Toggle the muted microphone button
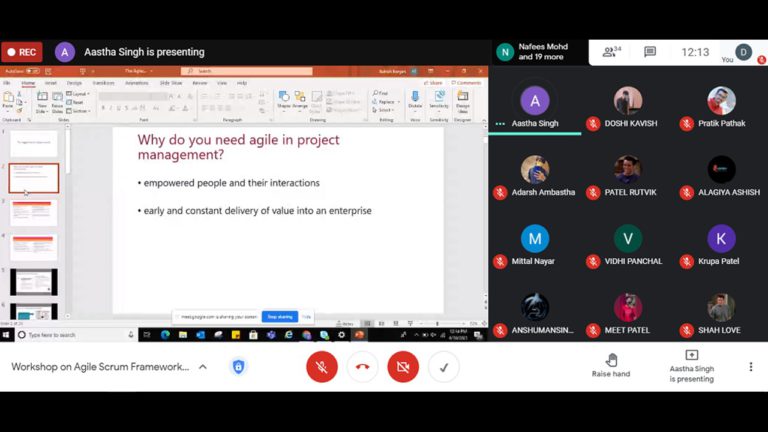 (x=321, y=367)
